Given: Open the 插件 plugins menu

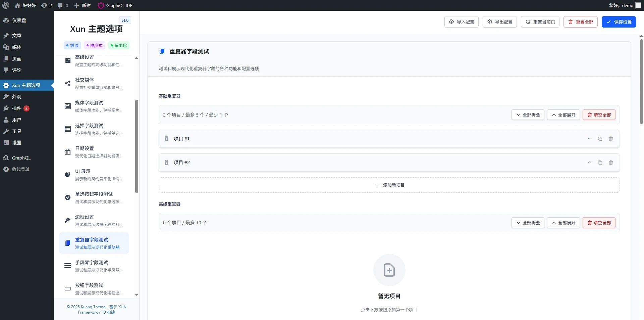Looking at the screenshot, I should click(27, 108).
